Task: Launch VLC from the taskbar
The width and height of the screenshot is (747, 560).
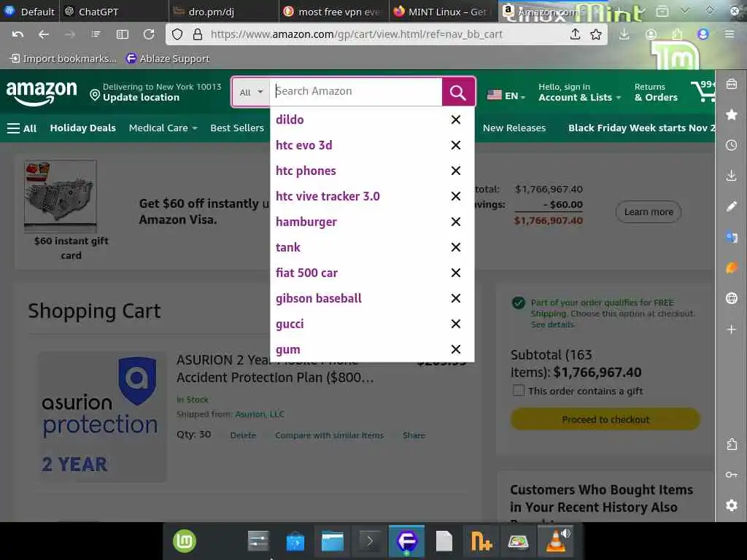Action: pos(555,542)
